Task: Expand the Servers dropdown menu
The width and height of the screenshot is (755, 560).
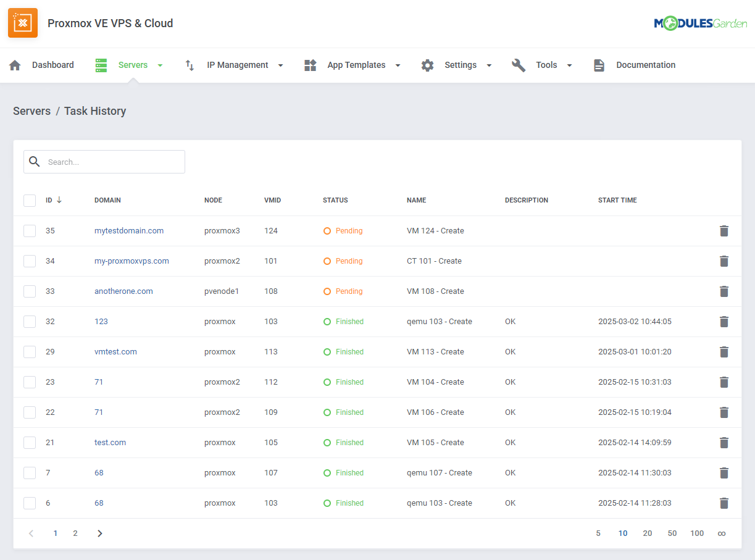Action: point(160,65)
